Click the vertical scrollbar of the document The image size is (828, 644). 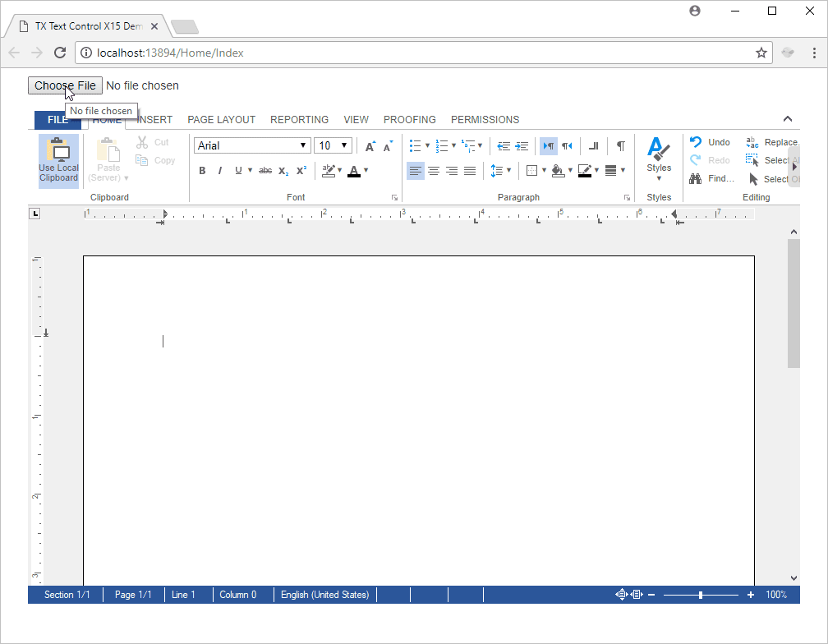pyautogui.click(x=792, y=305)
